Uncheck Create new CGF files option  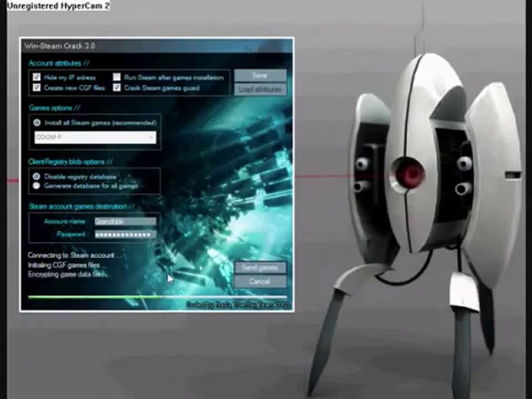coord(37,88)
